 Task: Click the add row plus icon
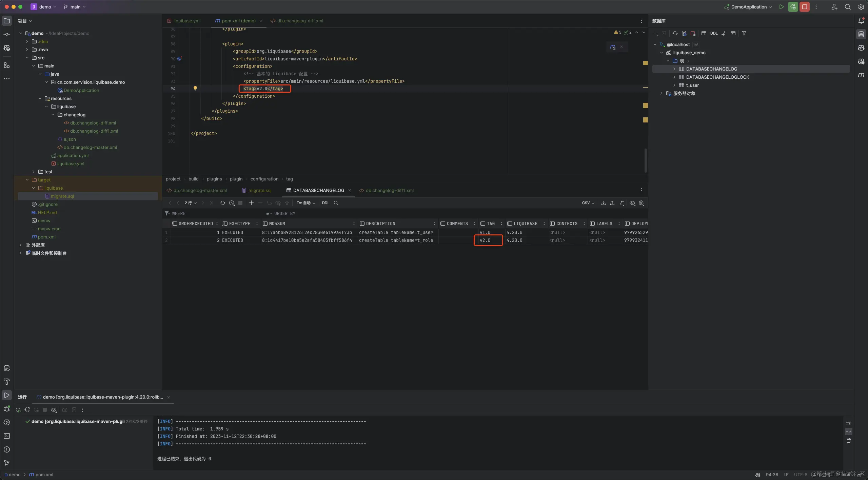coord(251,203)
